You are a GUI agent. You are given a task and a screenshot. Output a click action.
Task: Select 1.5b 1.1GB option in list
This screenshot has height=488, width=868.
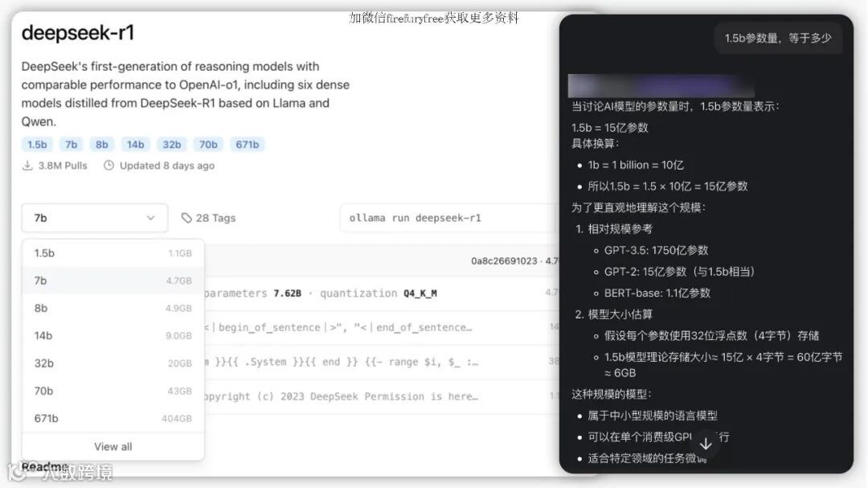click(x=113, y=253)
